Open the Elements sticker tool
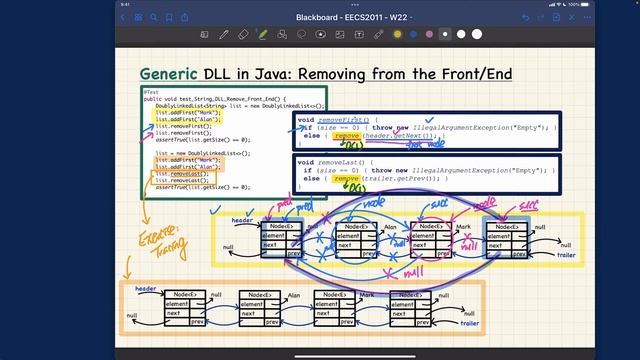Image resolution: width=640 pixels, height=360 pixels. tap(320, 35)
